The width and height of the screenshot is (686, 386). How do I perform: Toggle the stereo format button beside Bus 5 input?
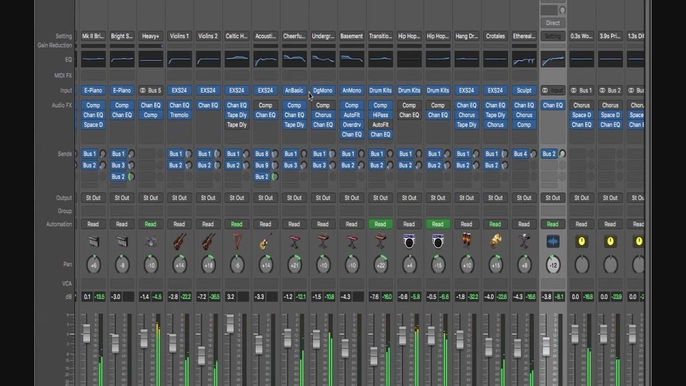pos(143,91)
